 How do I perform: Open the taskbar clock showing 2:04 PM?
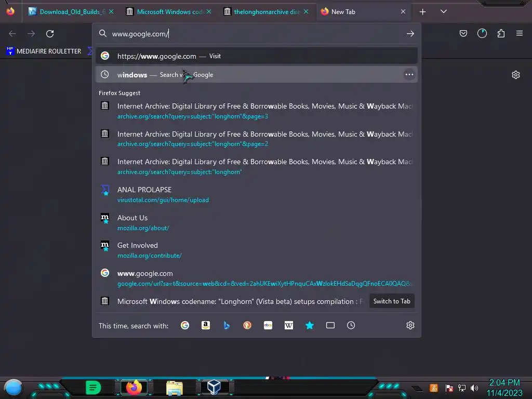tap(504, 388)
